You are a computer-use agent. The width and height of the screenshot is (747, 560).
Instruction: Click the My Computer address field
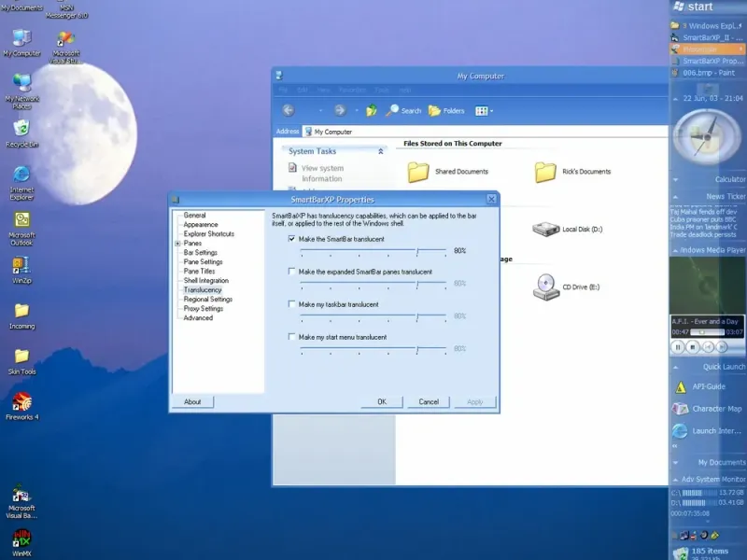485,132
